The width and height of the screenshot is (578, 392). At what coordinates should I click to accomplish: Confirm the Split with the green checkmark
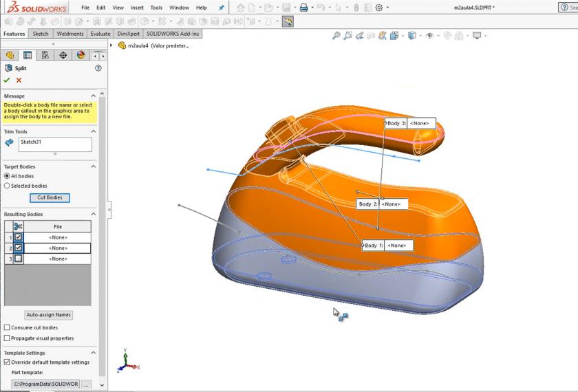tap(8, 80)
